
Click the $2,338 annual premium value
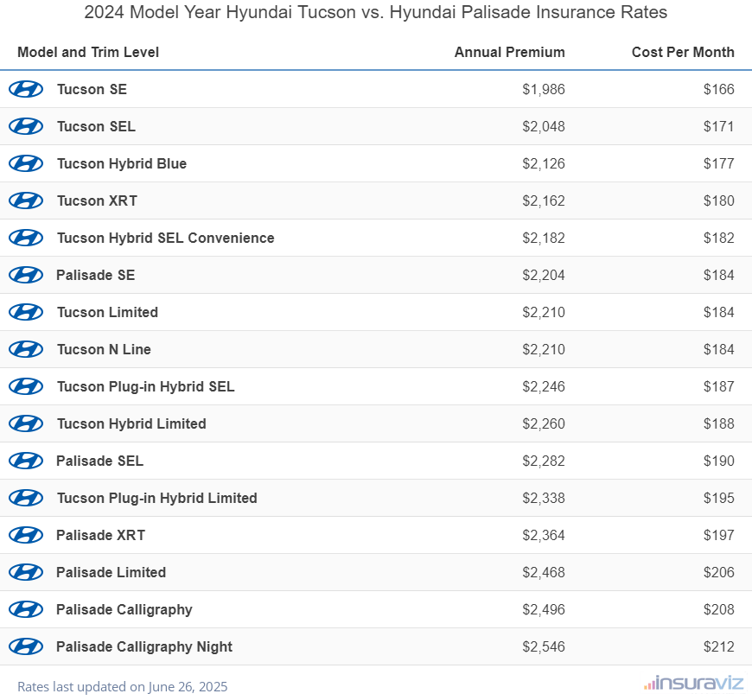pyautogui.click(x=544, y=498)
